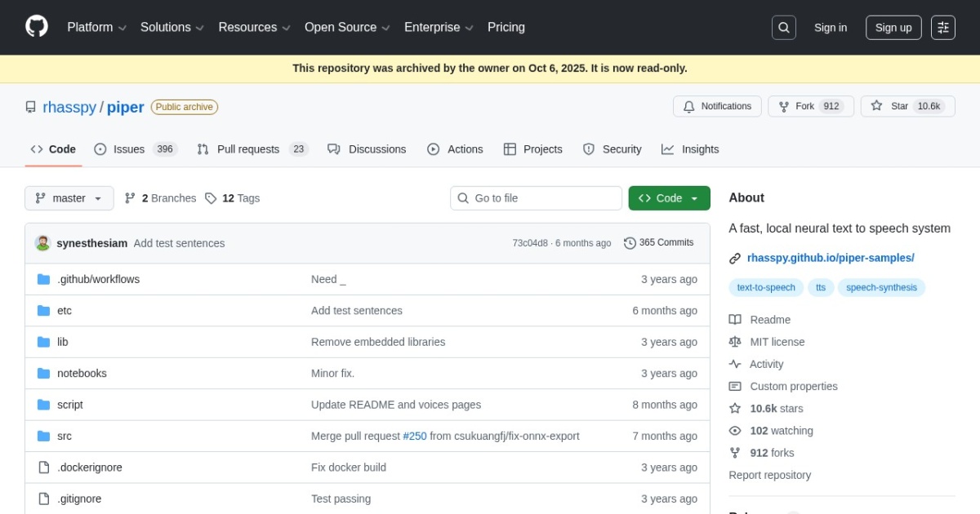Click the text-to-speech topic tag
The height and width of the screenshot is (514, 980).
pyautogui.click(x=765, y=287)
